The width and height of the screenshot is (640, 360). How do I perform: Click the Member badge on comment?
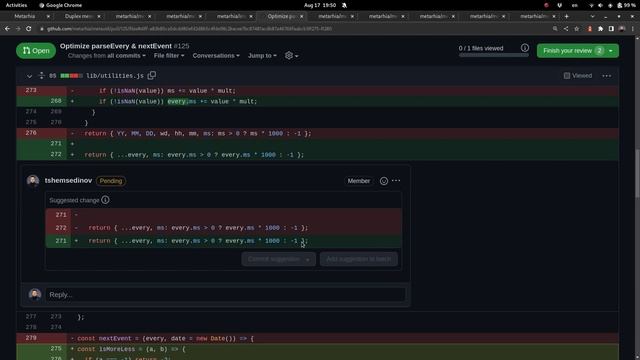coord(359,181)
